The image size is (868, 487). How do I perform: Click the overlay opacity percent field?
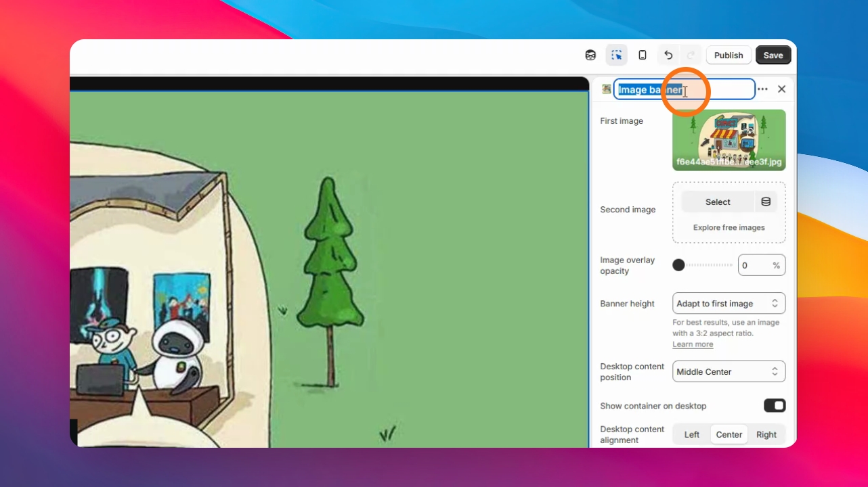762,265
